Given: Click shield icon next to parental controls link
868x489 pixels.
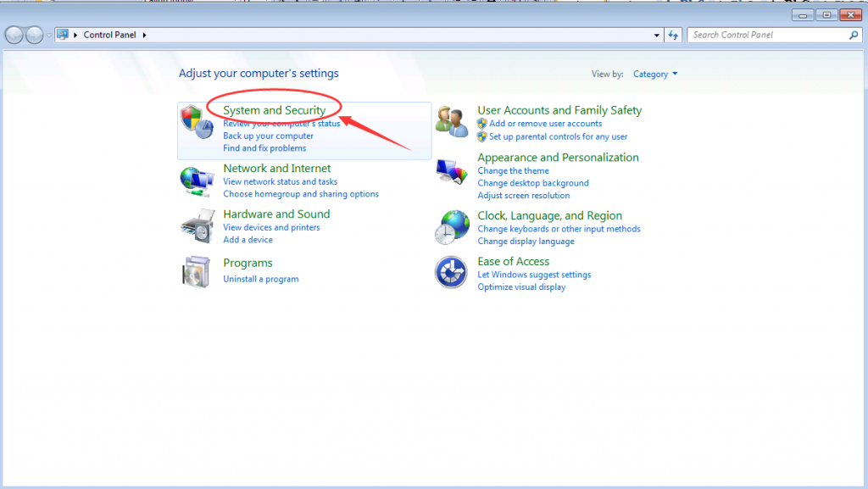Looking at the screenshot, I should [481, 136].
